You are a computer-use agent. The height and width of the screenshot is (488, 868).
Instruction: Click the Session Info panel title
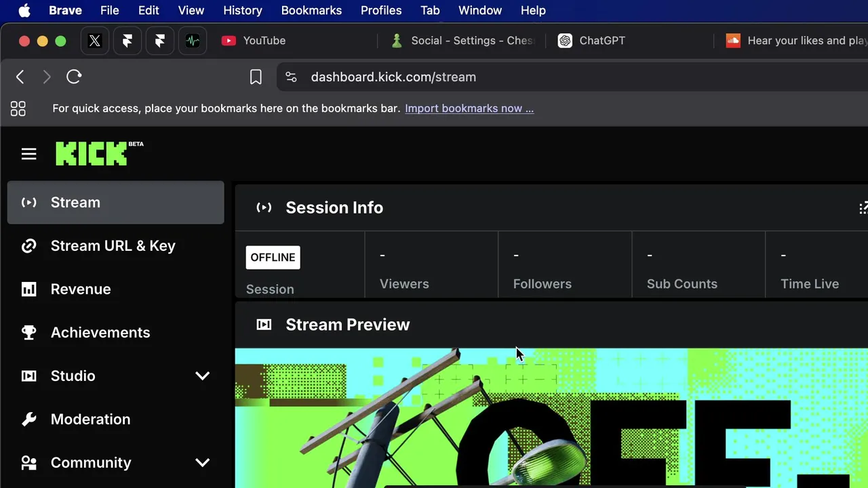tap(334, 207)
